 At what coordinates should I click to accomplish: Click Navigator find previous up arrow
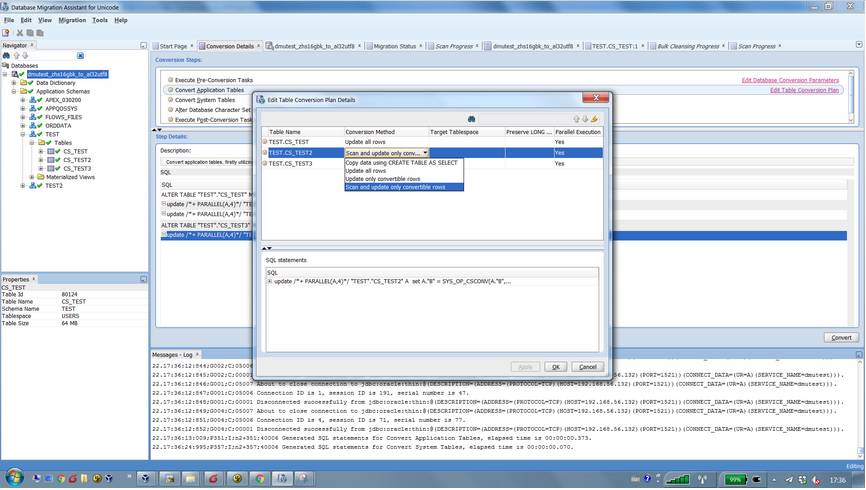pyautogui.click(x=16, y=56)
